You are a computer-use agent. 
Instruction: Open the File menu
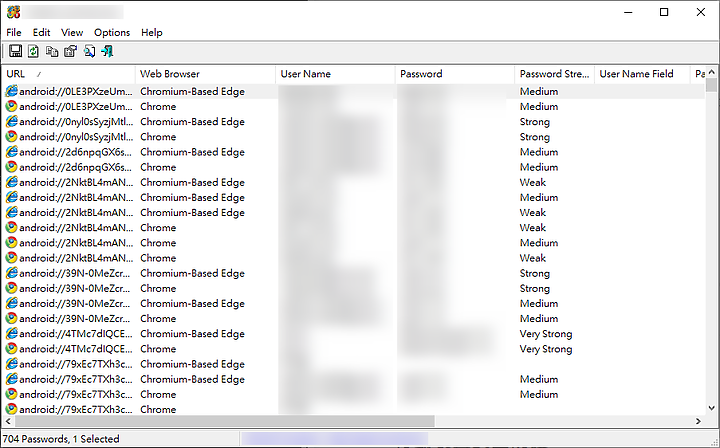click(x=14, y=33)
